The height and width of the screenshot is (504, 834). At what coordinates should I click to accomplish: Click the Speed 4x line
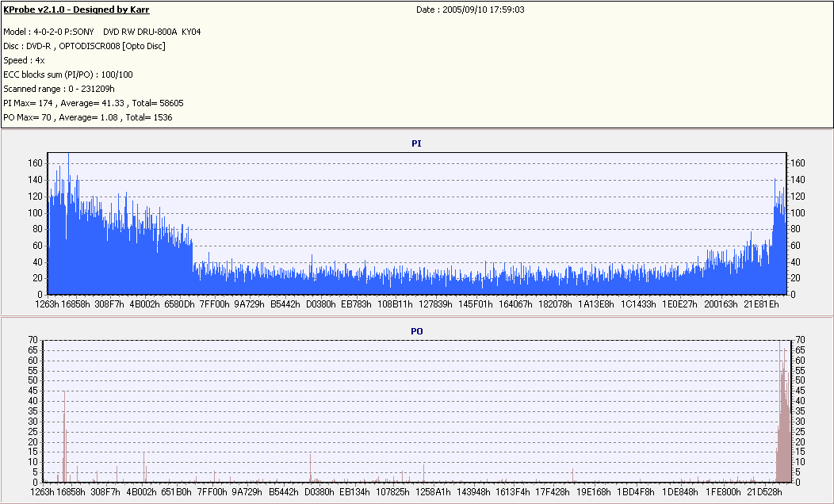pyautogui.click(x=24, y=60)
